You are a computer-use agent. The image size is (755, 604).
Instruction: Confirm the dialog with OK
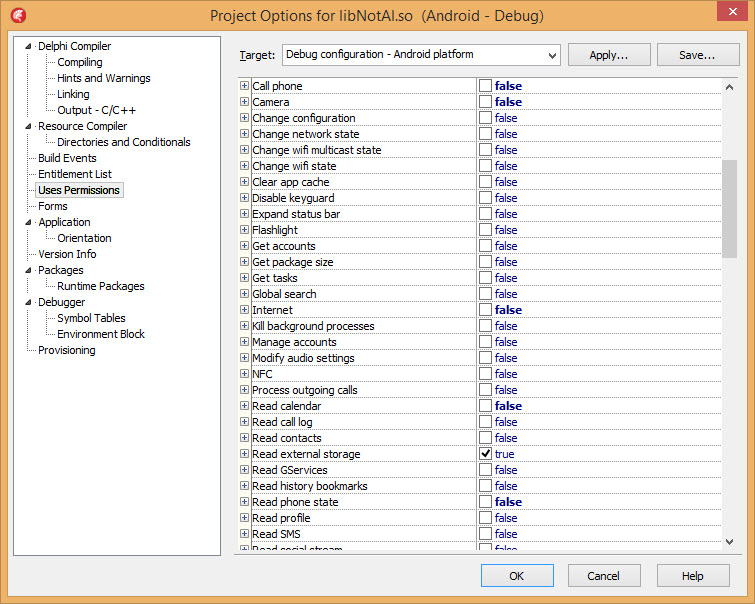coord(517,576)
